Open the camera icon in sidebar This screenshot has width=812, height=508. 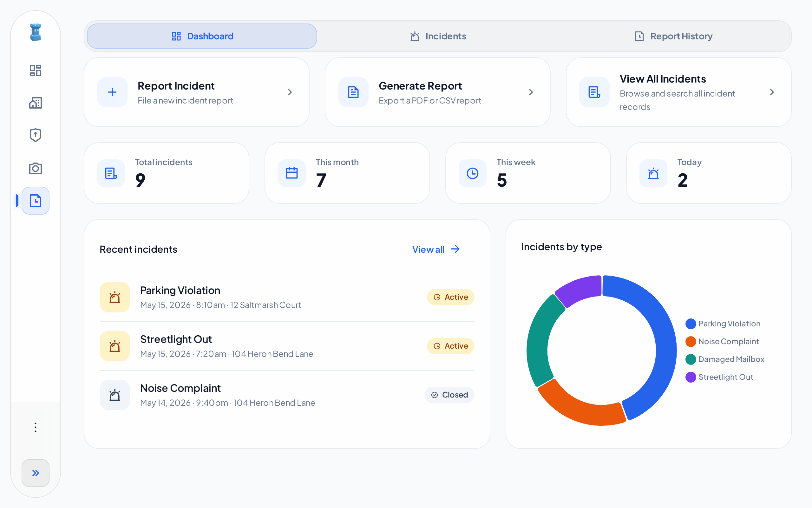point(36,168)
